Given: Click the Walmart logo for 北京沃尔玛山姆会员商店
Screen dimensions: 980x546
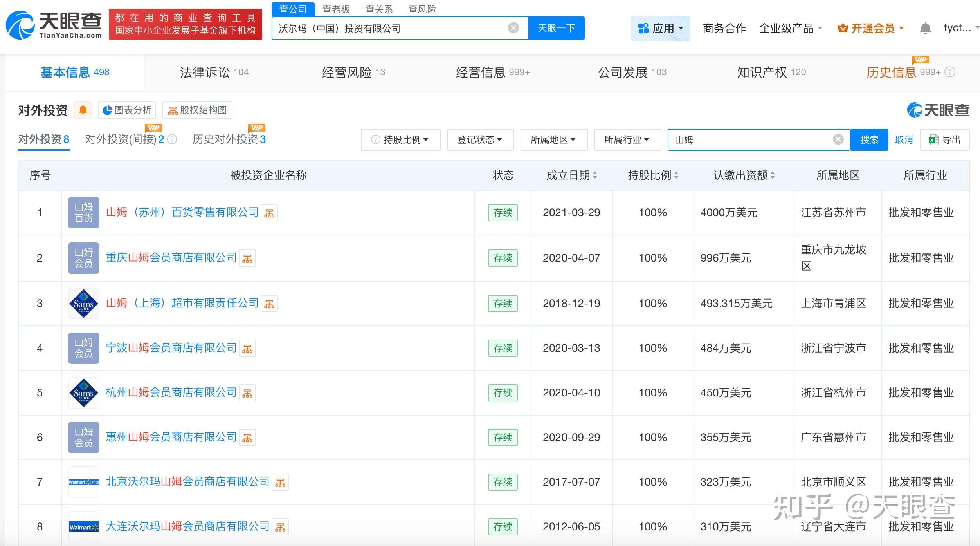Looking at the screenshot, I should click(x=84, y=482).
